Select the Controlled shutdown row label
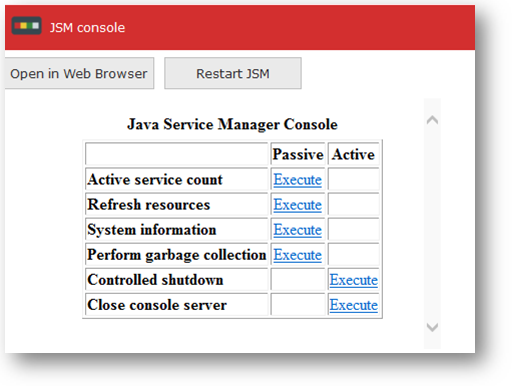This screenshot has width=512, height=386. pos(155,280)
